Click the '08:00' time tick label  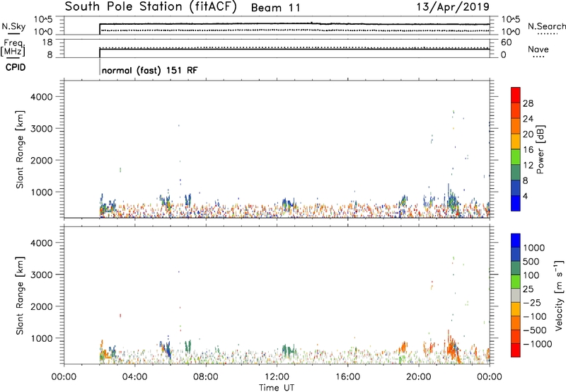point(206,377)
